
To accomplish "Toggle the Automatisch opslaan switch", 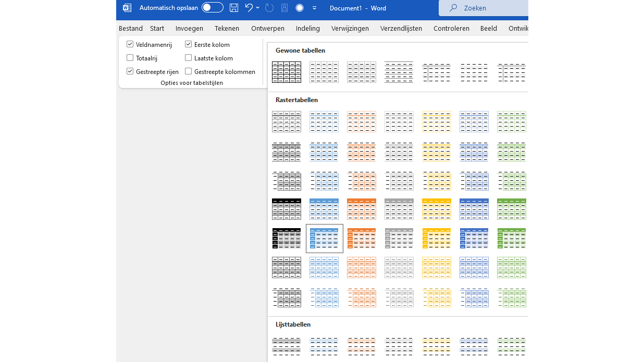I will coord(213,8).
